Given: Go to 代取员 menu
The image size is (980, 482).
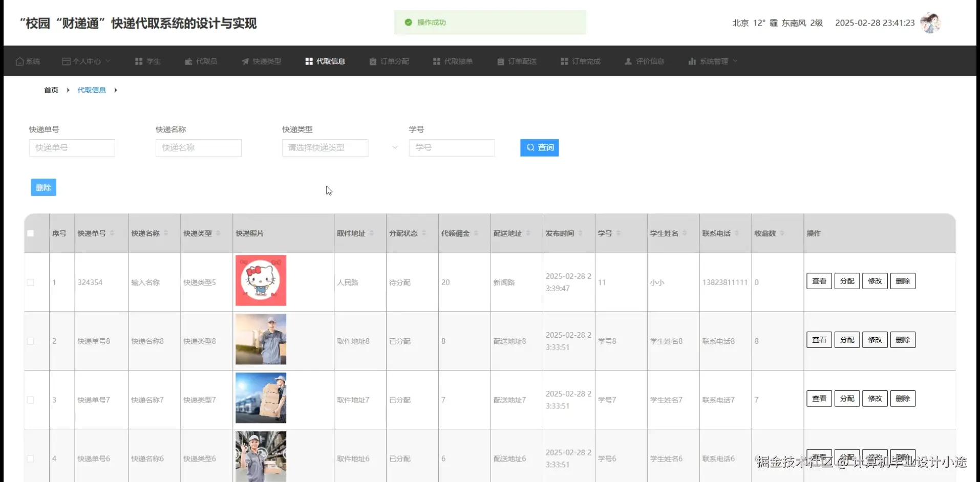Looking at the screenshot, I should 201,61.
